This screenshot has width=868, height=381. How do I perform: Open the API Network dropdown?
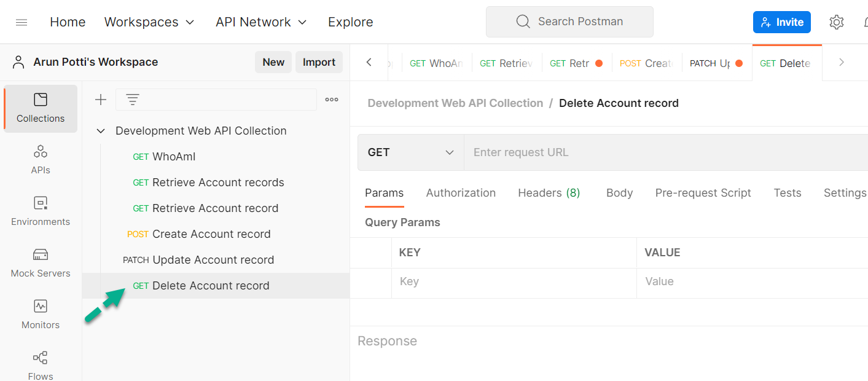261,22
